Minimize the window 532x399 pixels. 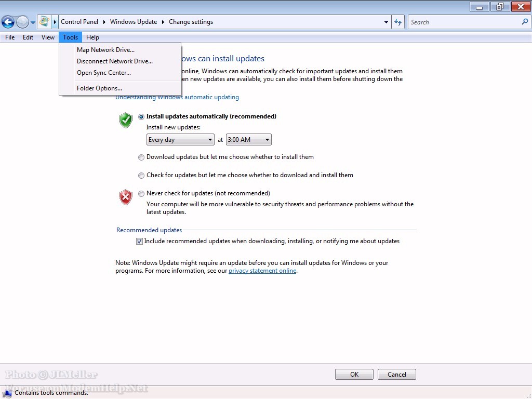click(x=479, y=7)
